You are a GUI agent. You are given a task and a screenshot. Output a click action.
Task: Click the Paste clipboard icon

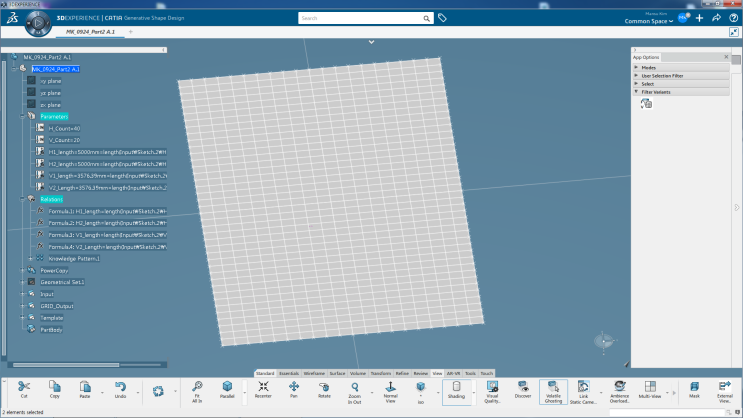point(85,387)
